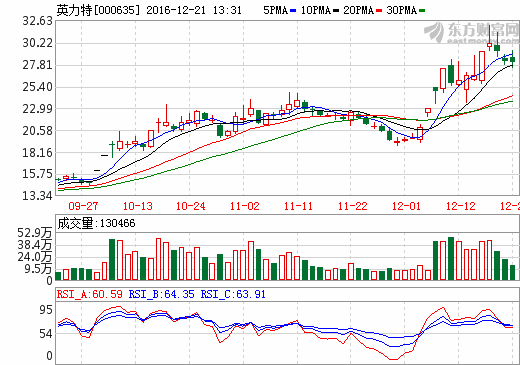Click the 30PMA legend label

click(401, 10)
